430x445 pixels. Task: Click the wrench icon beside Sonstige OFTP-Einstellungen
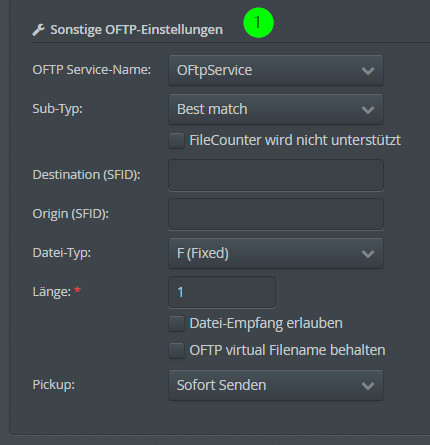point(38,30)
